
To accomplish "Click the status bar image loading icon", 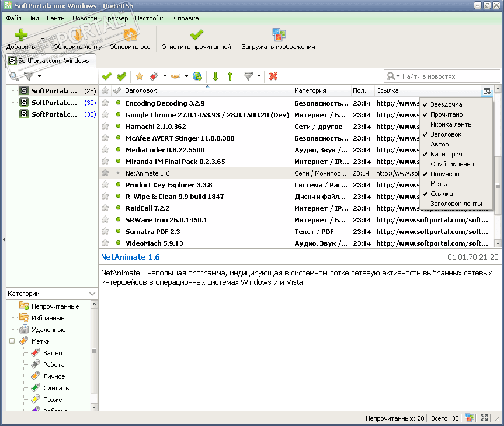I will coord(470,418).
